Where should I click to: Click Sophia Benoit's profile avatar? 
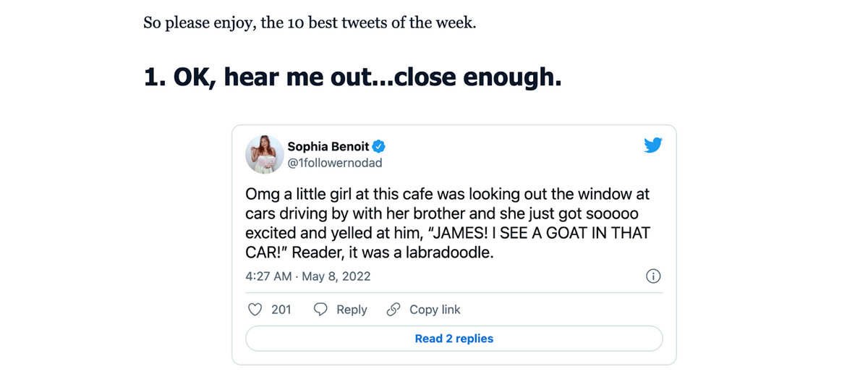tap(264, 154)
